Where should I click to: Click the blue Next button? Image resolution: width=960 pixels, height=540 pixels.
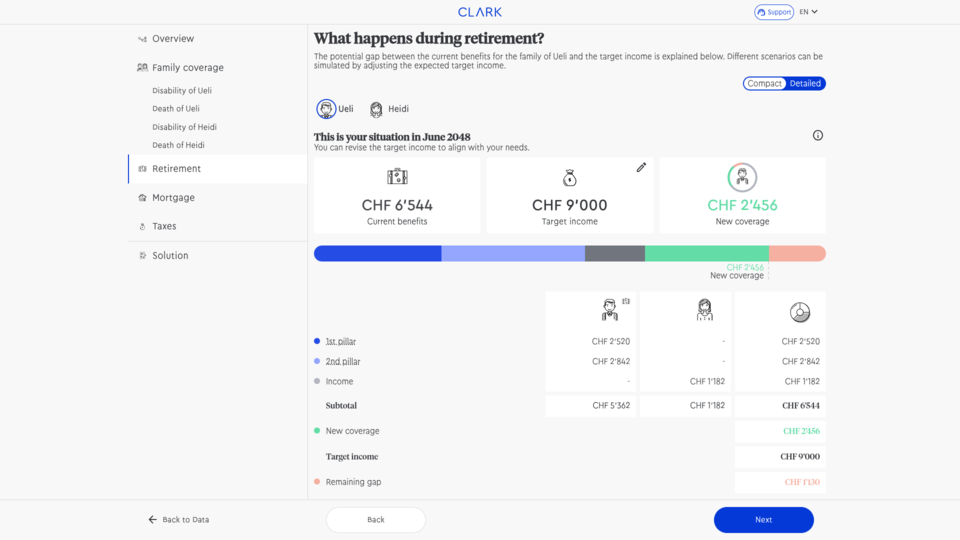point(763,520)
